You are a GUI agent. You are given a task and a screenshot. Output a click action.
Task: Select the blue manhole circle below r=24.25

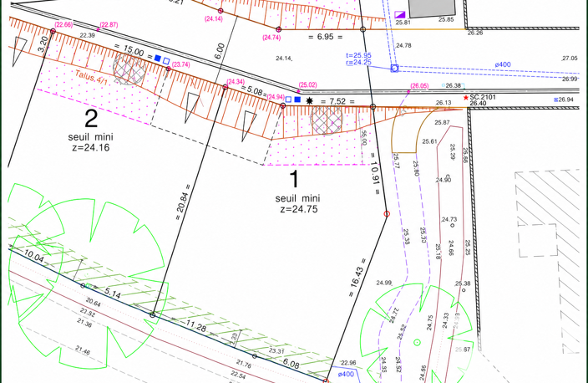point(394,69)
